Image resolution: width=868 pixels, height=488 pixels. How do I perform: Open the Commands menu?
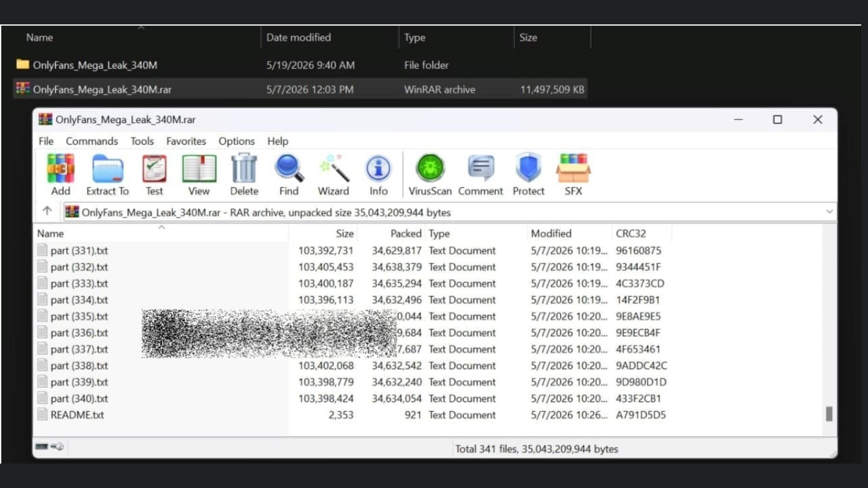(92, 141)
